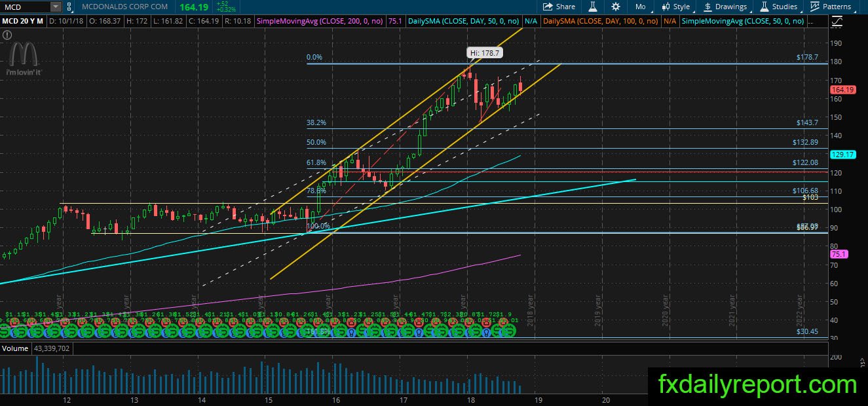Click the $143.7 Fibonacci level label

tap(806, 123)
